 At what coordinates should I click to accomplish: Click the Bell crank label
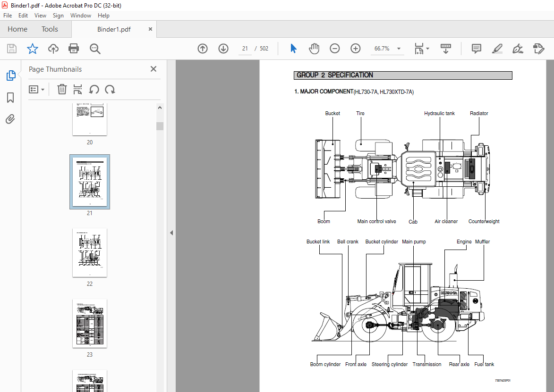(348, 242)
